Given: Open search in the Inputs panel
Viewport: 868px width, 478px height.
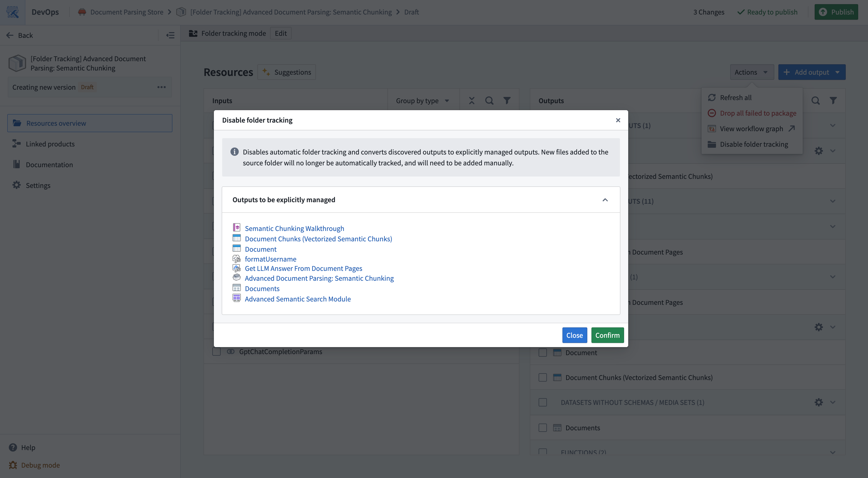Looking at the screenshot, I should pos(489,101).
